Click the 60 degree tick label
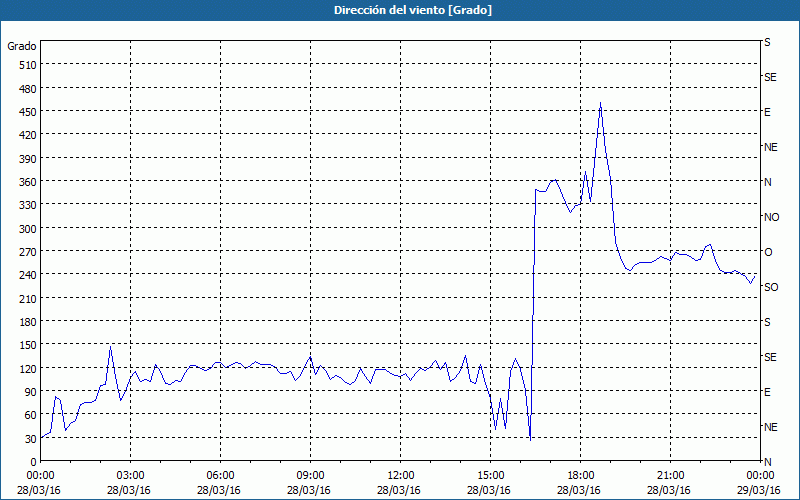Screen dimensions: 800x500 [31, 415]
